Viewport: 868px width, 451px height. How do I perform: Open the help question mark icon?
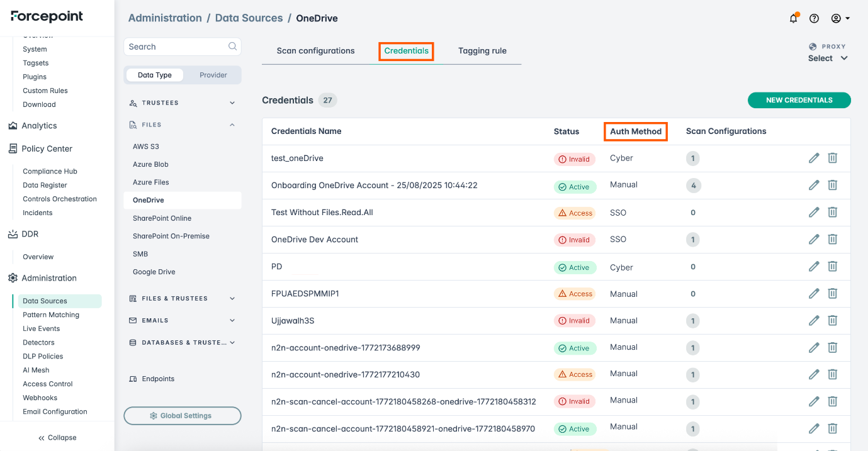[814, 18]
